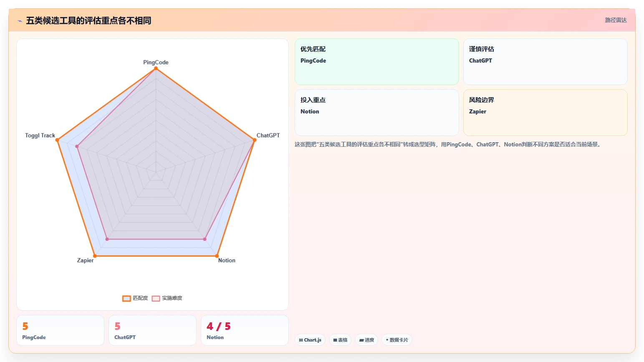Click the ChatGPT label in the bottom stat card
This screenshot has width=644, height=362.
[x=125, y=337]
